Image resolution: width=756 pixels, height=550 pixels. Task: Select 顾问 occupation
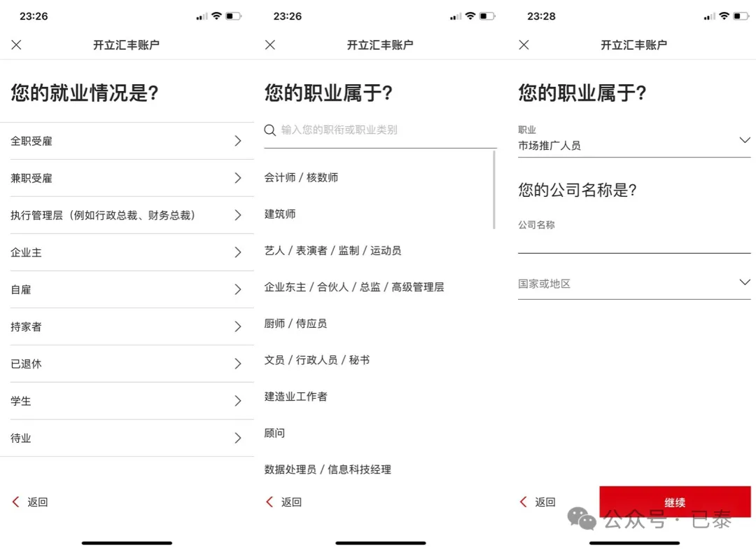click(x=274, y=433)
